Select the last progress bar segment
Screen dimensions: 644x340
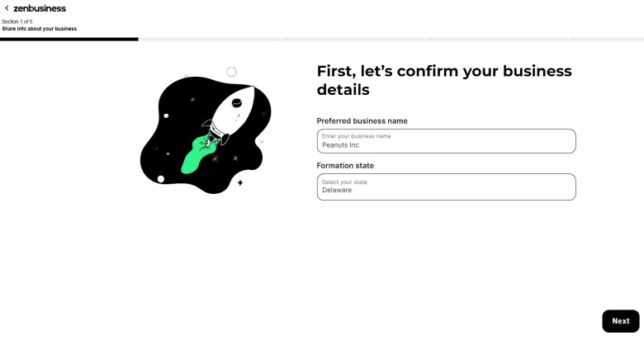pyautogui.click(x=607, y=40)
